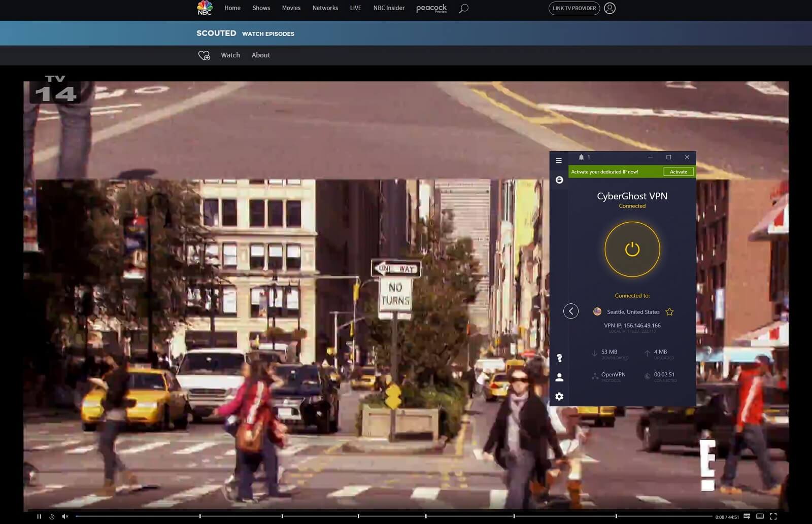
Task: Click the NBC peacock logo
Action: pyautogui.click(x=205, y=8)
